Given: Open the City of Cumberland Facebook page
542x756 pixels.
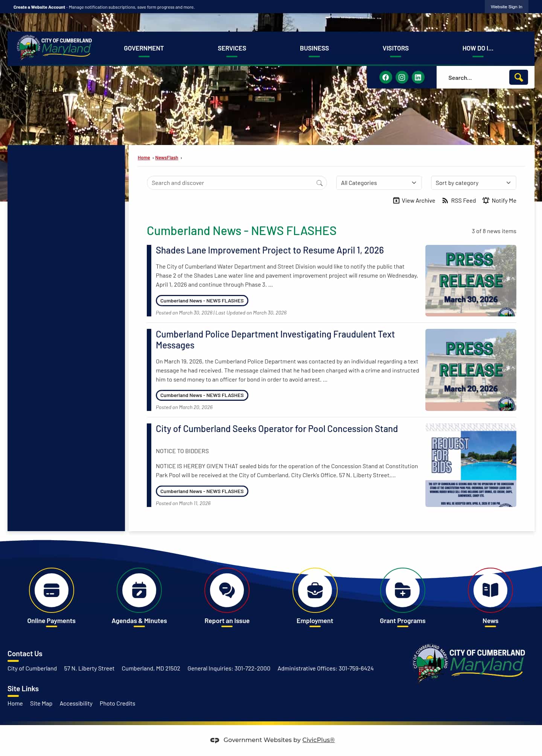Looking at the screenshot, I should pos(385,77).
